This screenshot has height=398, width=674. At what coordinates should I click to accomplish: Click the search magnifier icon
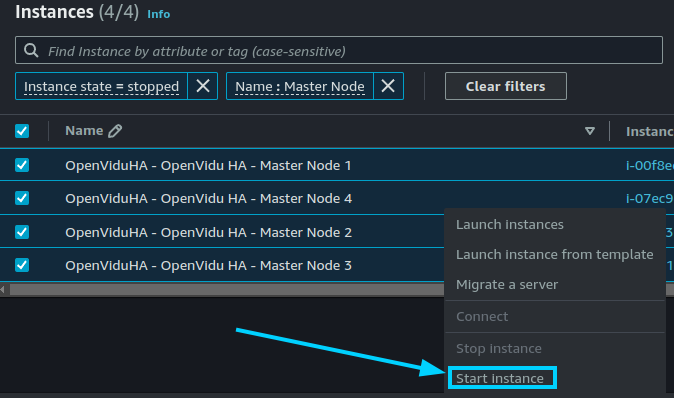(31, 50)
